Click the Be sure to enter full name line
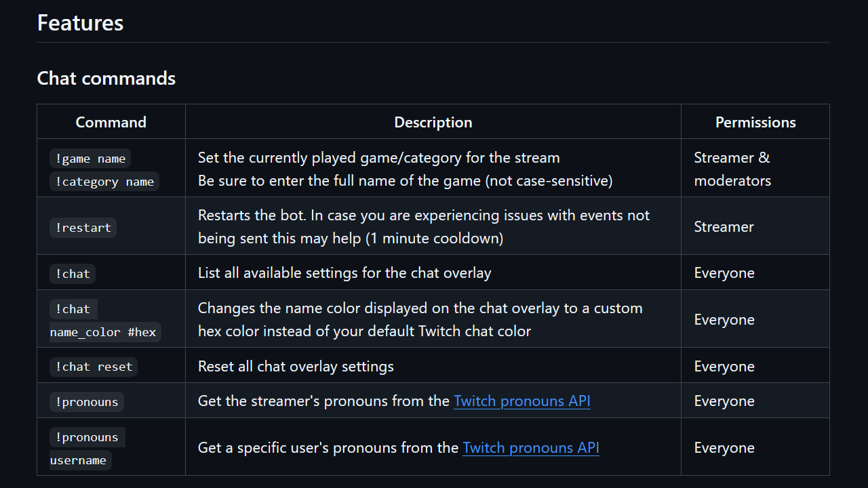The width and height of the screenshot is (868, 488). click(x=405, y=181)
